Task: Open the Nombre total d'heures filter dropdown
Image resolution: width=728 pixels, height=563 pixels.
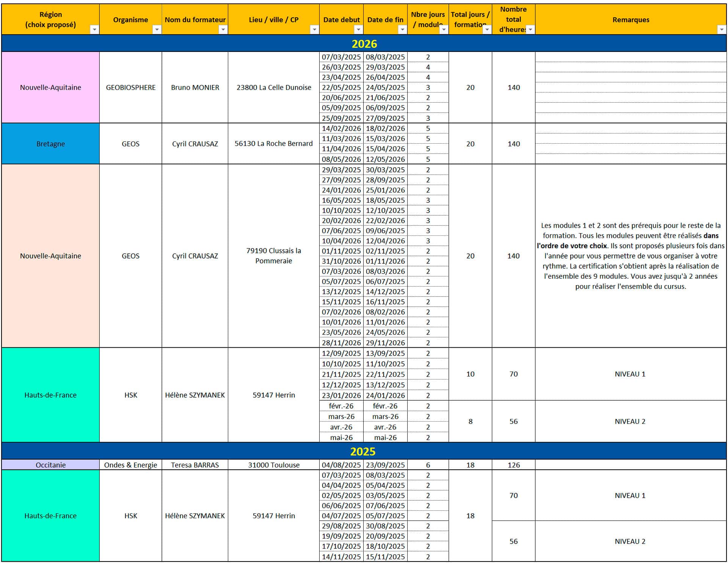Action: pos(530,30)
